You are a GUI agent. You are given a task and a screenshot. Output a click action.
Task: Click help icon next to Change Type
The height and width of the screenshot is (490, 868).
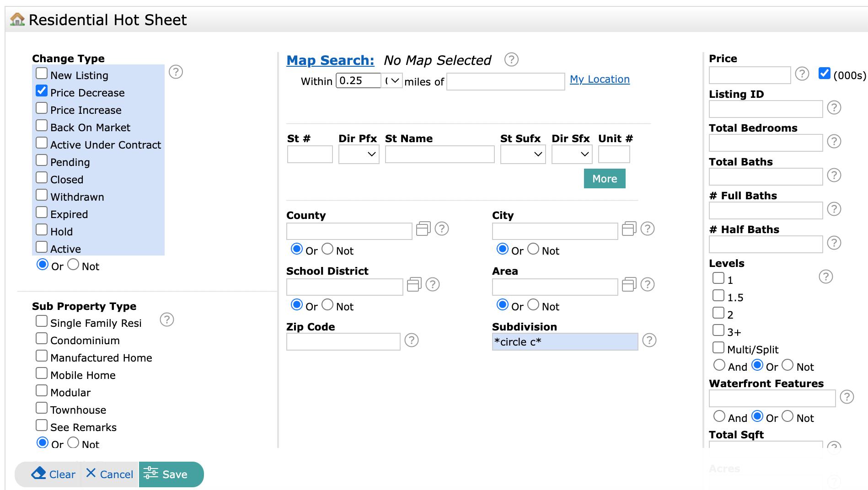(x=176, y=72)
